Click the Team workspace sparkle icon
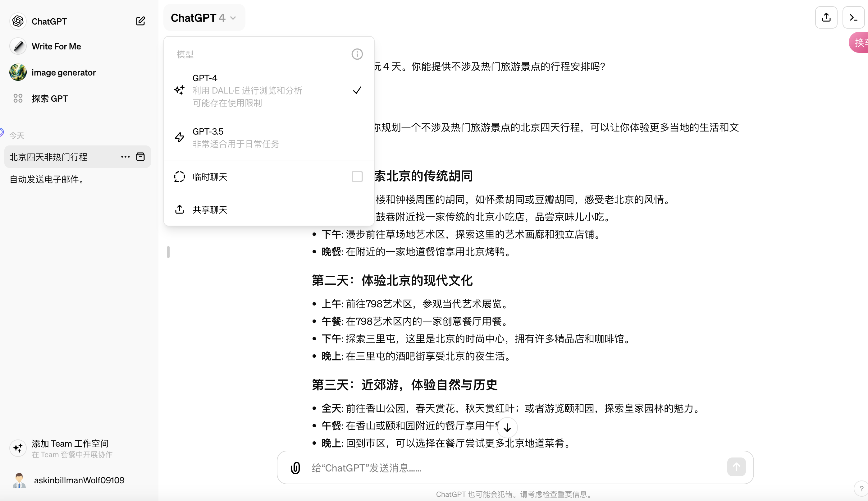 pos(18,448)
